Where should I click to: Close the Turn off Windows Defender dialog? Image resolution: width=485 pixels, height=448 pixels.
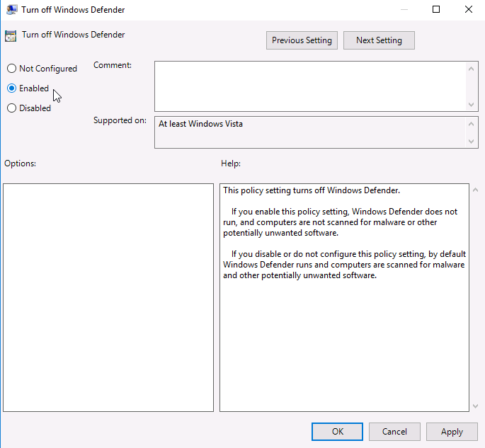[469, 10]
